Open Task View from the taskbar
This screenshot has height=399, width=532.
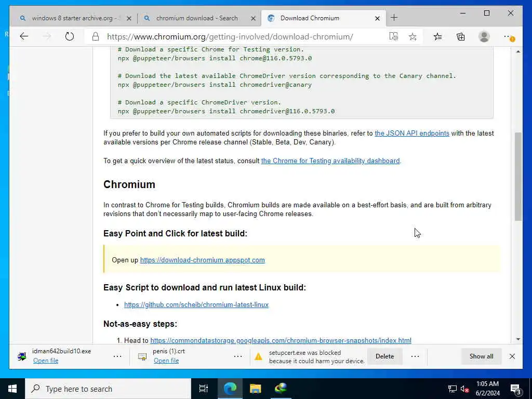(x=204, y=389)
